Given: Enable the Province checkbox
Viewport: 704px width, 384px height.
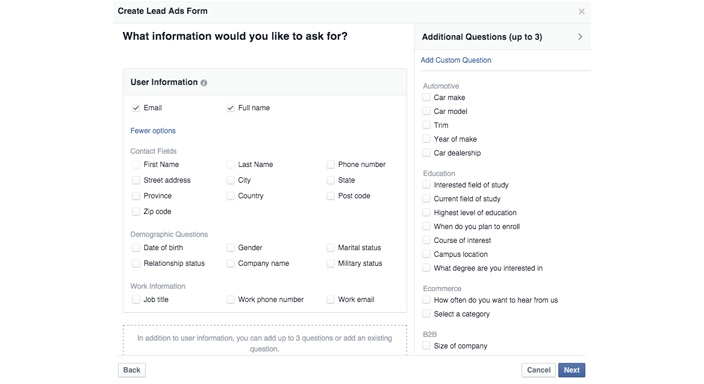Looking at the screenshot, I should click(136, 196).
